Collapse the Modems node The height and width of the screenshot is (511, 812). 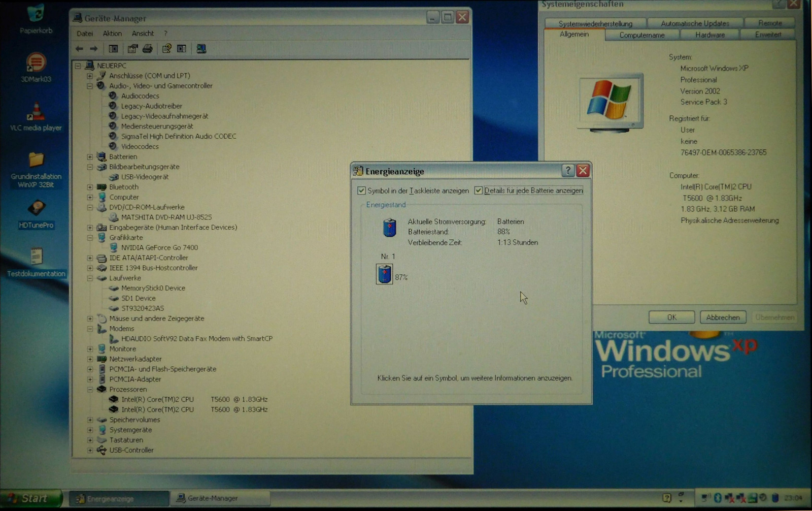click(90, 329)
